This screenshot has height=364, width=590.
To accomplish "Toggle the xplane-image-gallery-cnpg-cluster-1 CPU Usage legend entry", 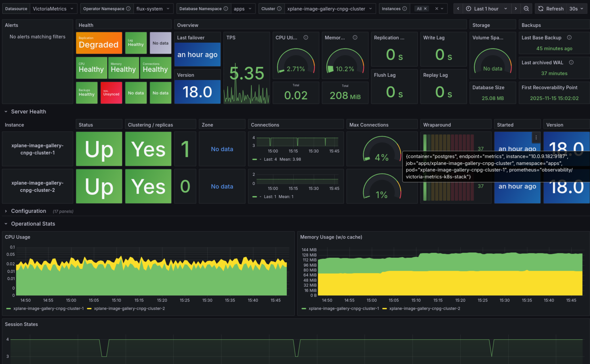I will (48, 308).
